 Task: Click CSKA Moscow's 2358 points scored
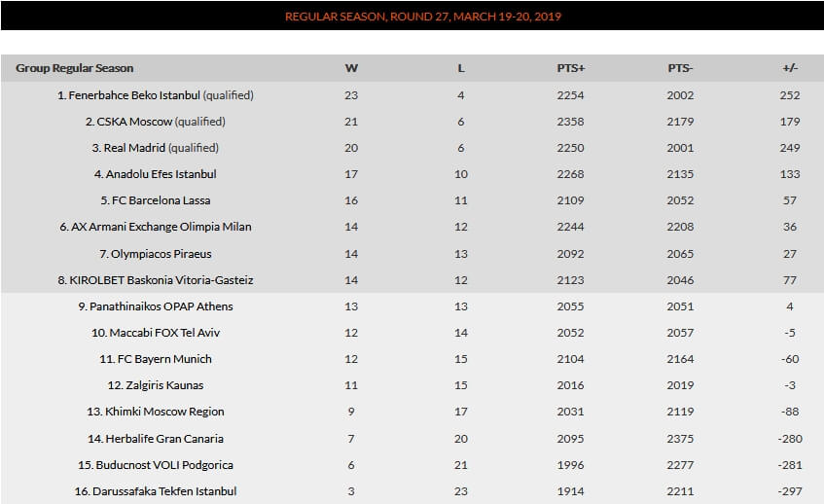point(571,122)
